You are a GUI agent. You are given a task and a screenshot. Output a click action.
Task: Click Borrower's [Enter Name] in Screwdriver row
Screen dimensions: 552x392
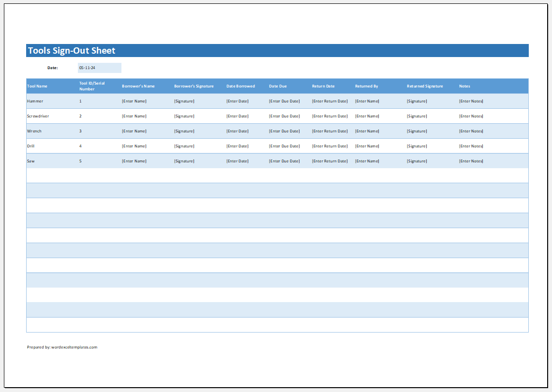pyautogui.click(x=134, y=116)
